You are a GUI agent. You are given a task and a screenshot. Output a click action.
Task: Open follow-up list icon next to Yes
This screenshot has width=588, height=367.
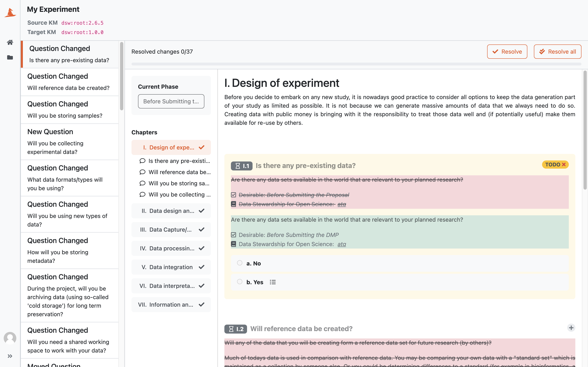point(273,282)
